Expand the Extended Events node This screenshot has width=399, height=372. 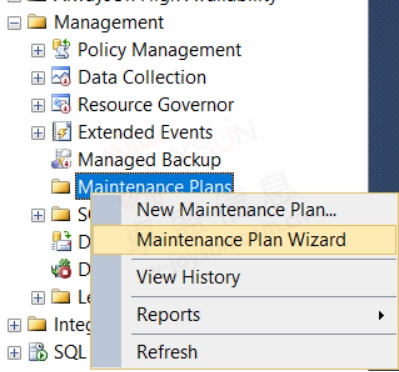click(38, 133)
